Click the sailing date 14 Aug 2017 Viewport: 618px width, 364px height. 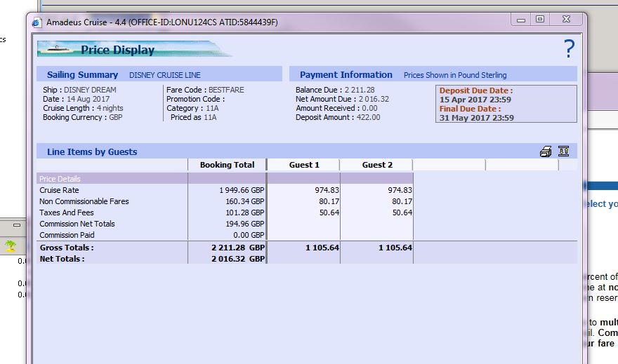[88, 99]
